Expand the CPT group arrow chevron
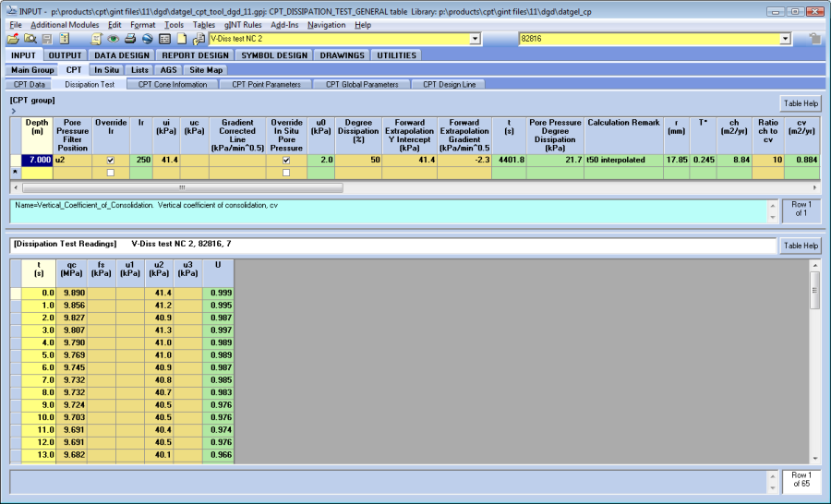The image size is (831, 504). click(x=14, y=111)
